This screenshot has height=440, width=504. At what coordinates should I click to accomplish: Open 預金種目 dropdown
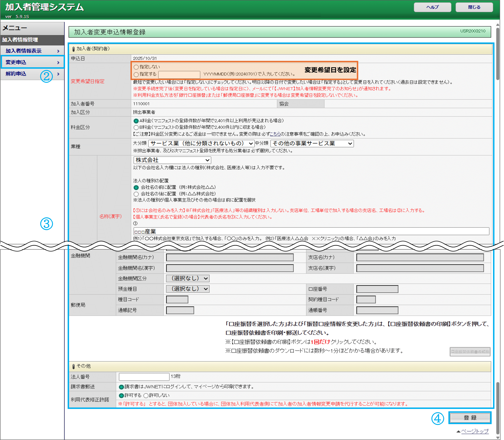click(x=188, y=289)
